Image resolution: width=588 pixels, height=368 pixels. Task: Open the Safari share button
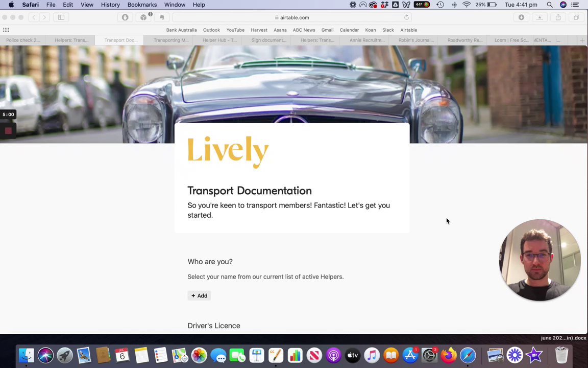point(558,17)
